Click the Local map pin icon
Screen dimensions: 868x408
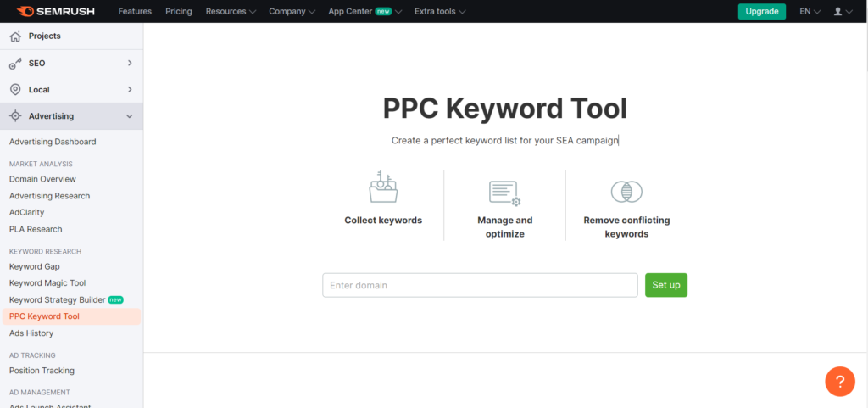pyautogui.click(x=15, y=90)
